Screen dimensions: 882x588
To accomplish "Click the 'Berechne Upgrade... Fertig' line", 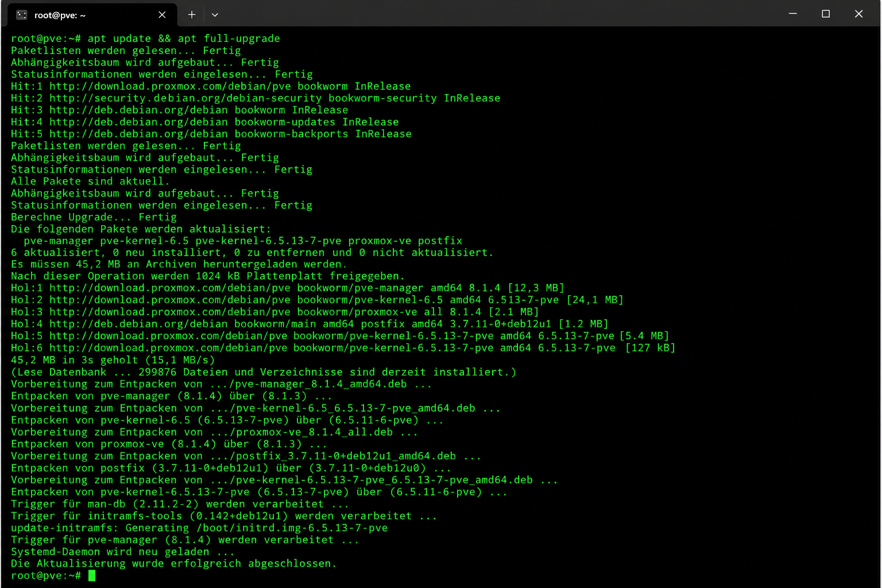I will (94, 217).
